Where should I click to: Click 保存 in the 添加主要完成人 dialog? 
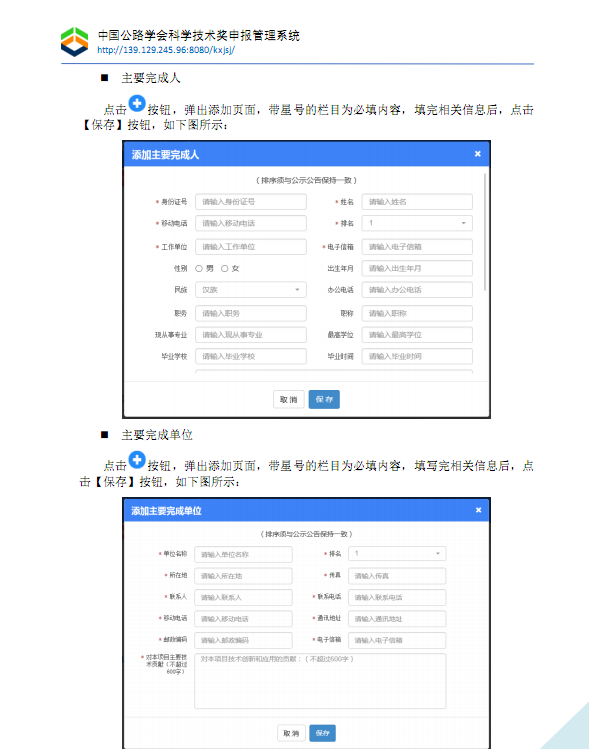(x=324, y=399)
